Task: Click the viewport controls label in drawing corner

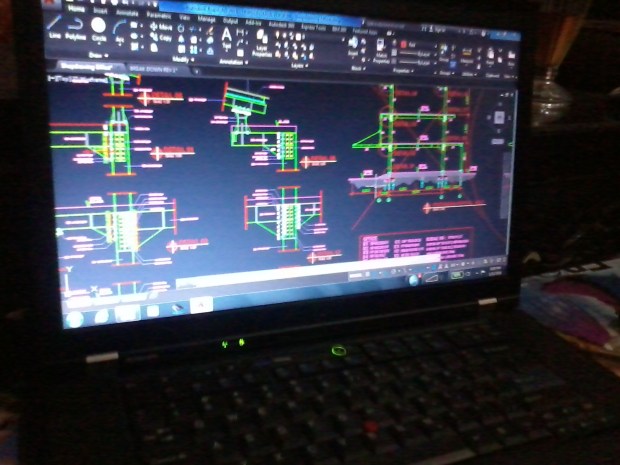Action: coord(78,79)
